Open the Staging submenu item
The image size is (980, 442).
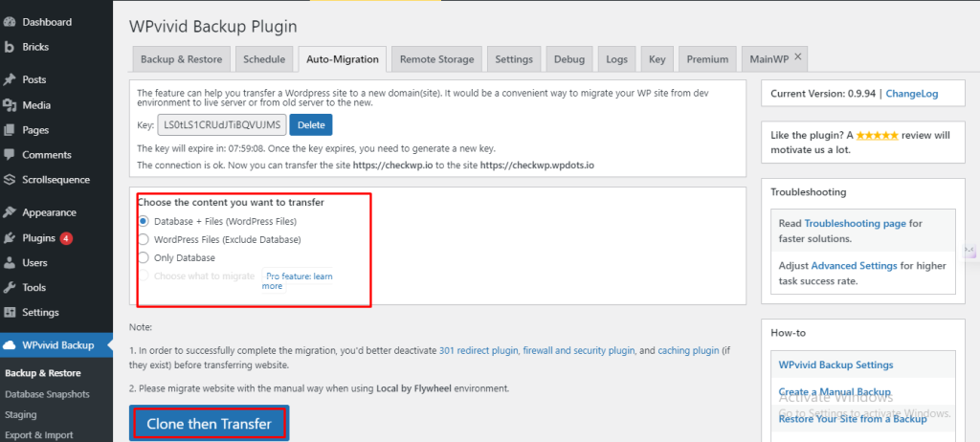click(21, 414)
